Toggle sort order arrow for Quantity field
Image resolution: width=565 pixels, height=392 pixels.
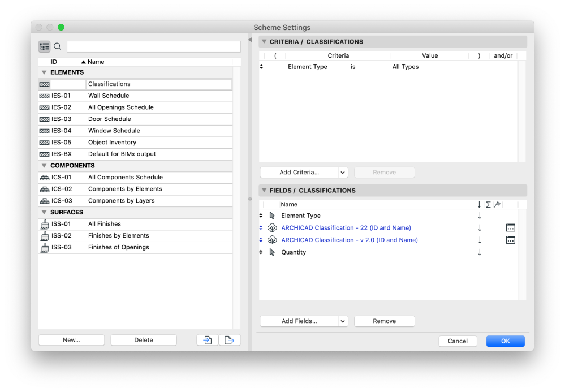(480, 252)
